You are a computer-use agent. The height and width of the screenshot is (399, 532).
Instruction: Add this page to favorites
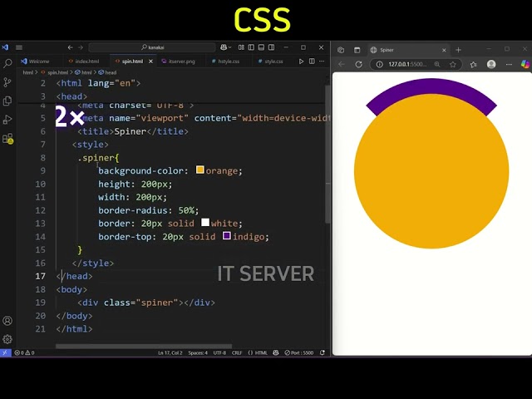tap(452, 65)
